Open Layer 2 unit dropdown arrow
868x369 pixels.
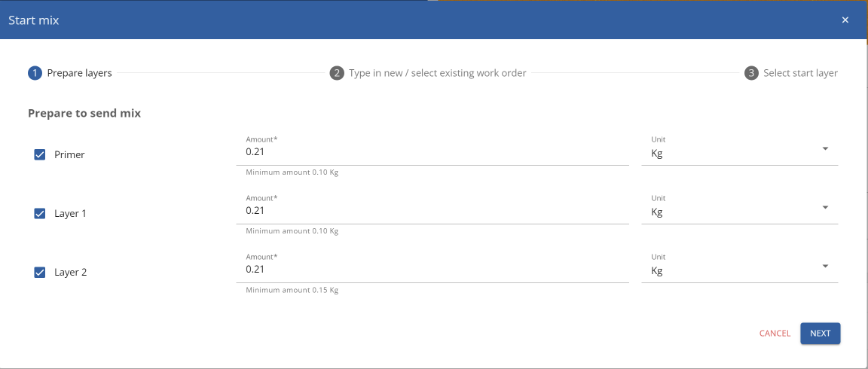pyautogui.click(x=825, y=266)
